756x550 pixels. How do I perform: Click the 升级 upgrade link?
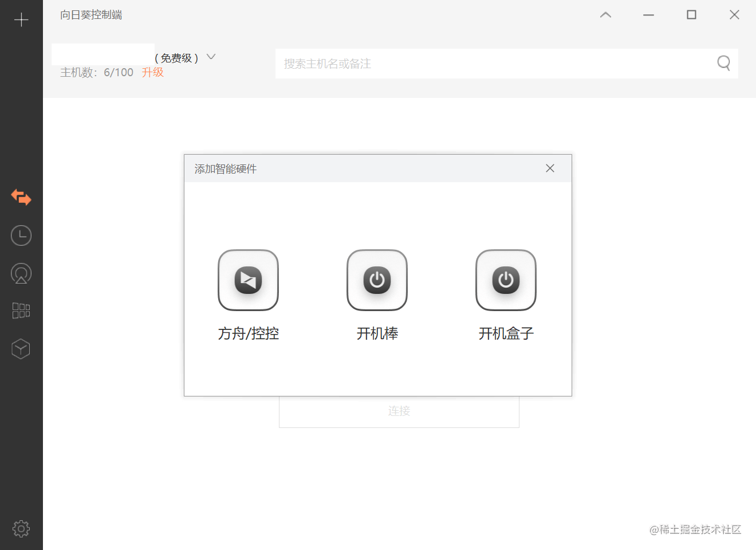pyautogui.click(x=153, y=72)
